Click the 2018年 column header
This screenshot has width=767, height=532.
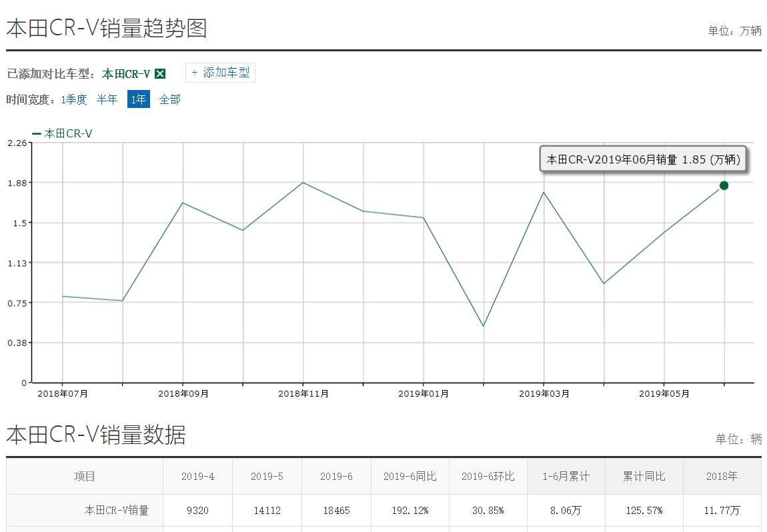pos(722,476)
